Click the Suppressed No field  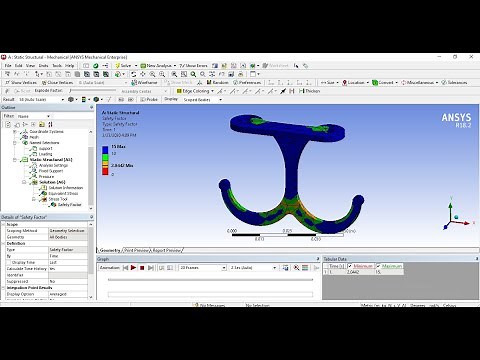click(x=68, y=281)
